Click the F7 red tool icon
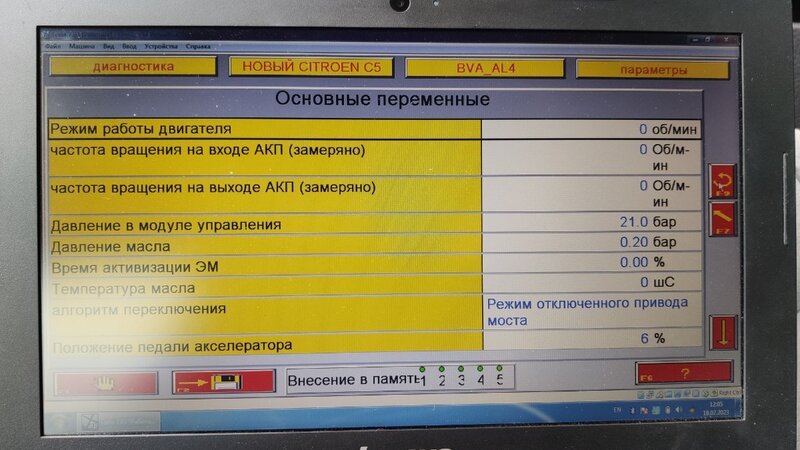 [722, 218]
